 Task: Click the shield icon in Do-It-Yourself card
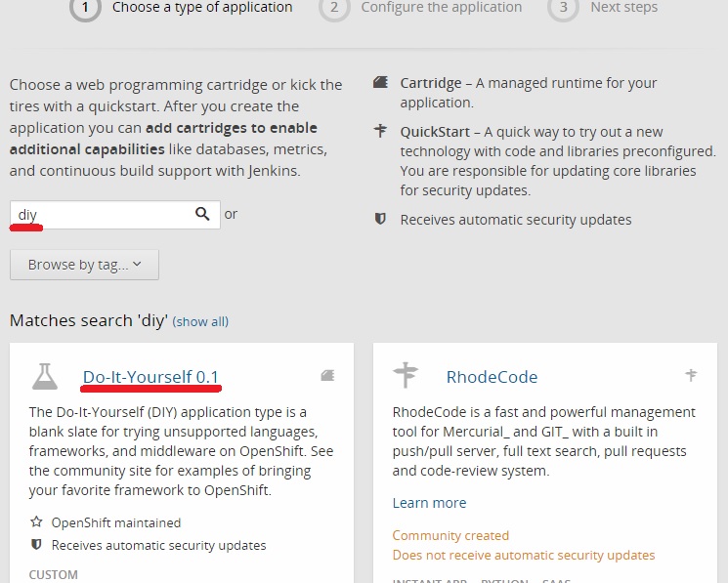click(x=36, y=545)
